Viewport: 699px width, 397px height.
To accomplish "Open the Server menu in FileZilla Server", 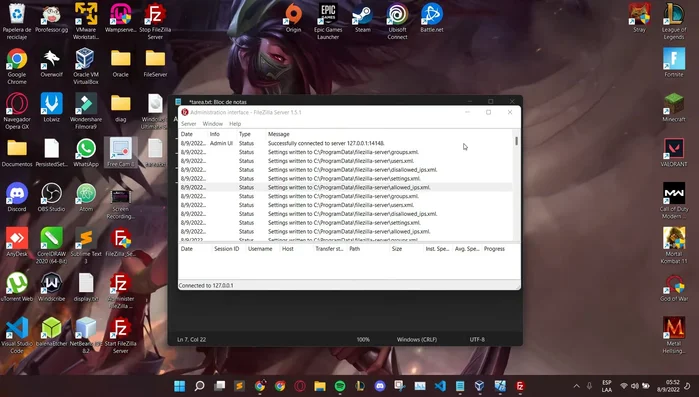I will [189, 124].
